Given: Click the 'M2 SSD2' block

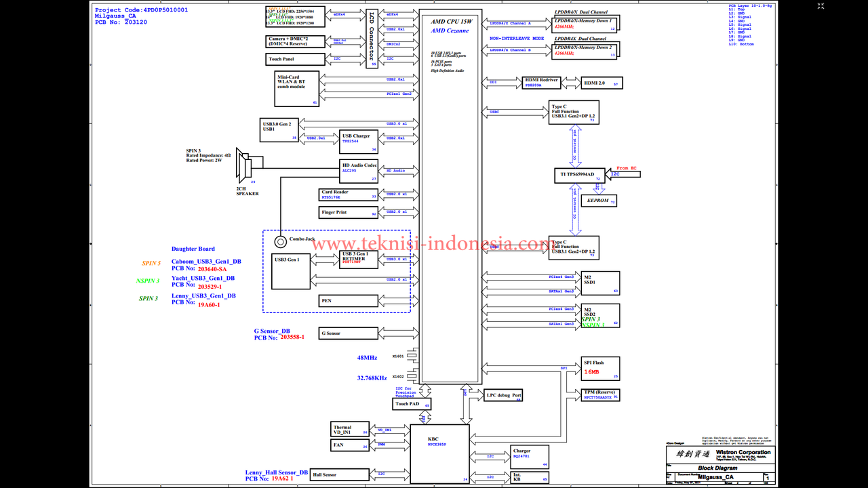Looking at the screenshot, I should 601,316.
